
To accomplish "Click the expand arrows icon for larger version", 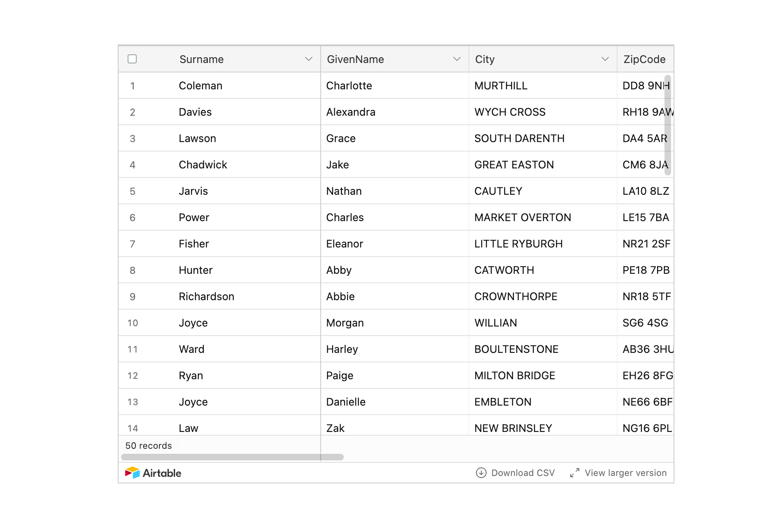I will [x=575, y=473].
